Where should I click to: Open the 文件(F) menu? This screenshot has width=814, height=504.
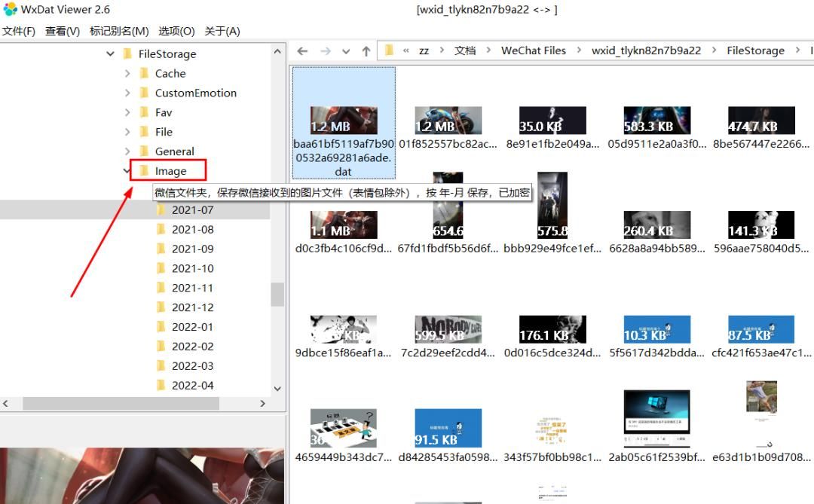pyautogui.click(x=20, y=32)
